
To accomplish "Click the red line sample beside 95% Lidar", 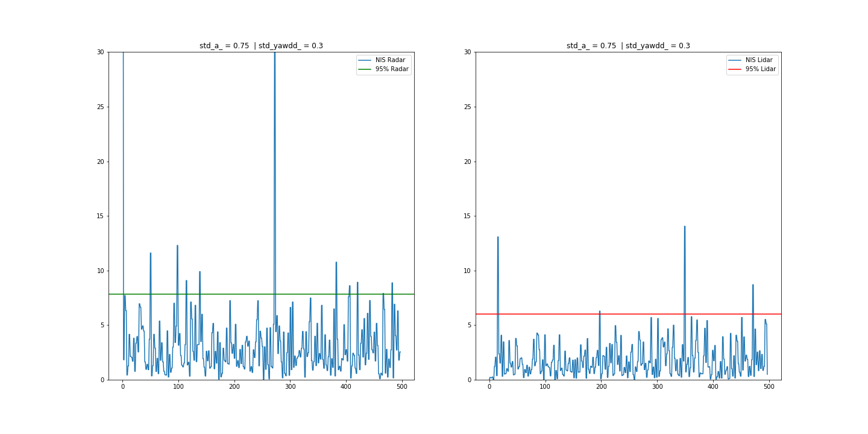I will [x=735, y=69].
